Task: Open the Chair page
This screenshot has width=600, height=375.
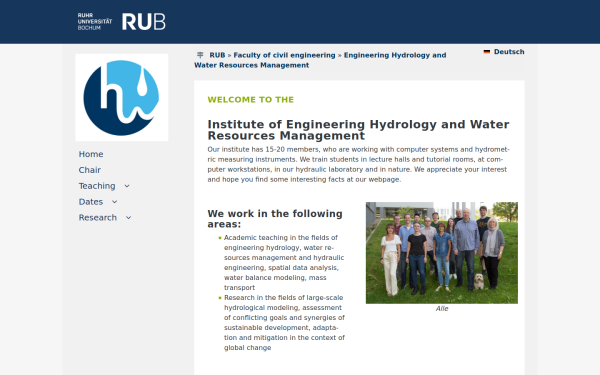Action: [x=90, y=170]
